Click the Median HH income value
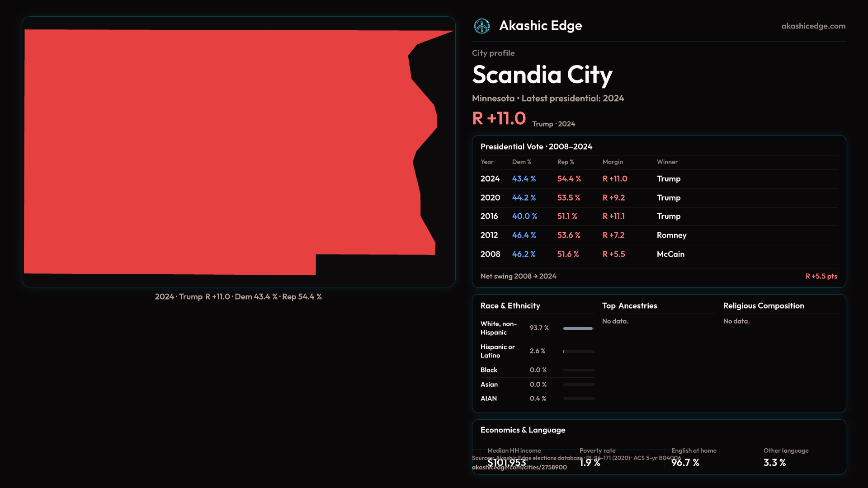 [506, 463]
